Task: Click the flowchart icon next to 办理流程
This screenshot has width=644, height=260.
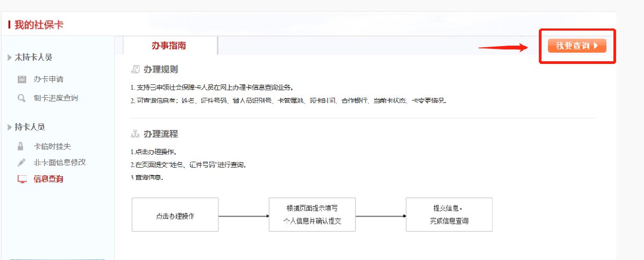Action: coord(136,134)
